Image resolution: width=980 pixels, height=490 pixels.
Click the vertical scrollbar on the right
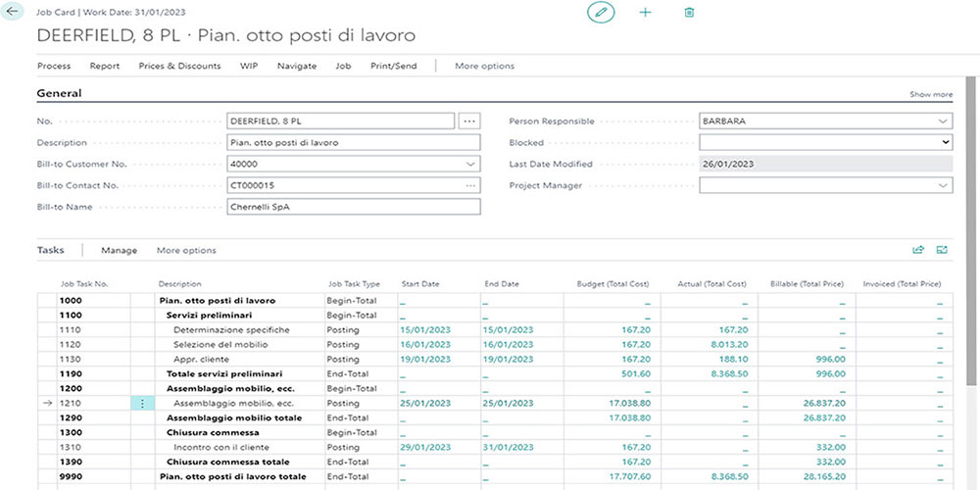[x=972, y=245]
